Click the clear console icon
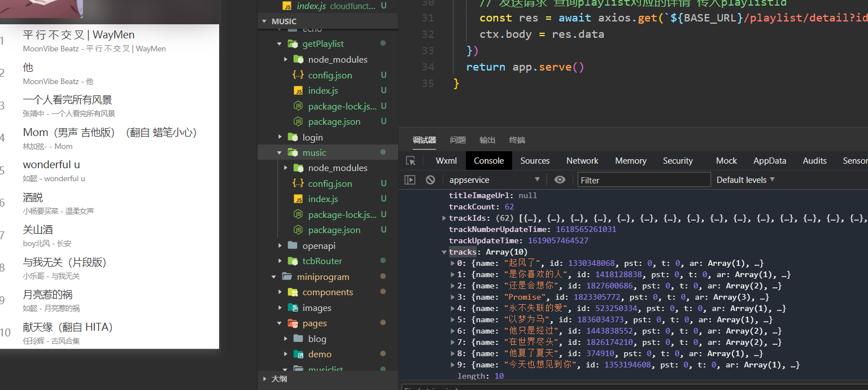 430,179
